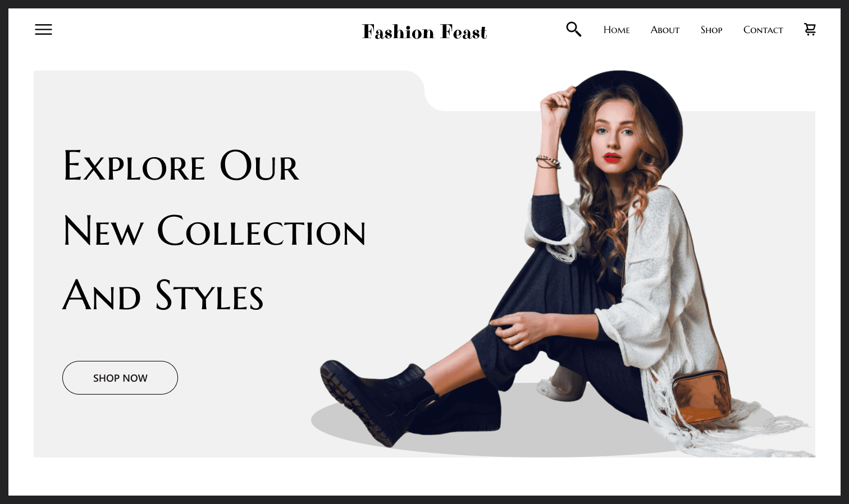Click the bracelet on the model's wrist
Image resolution: width=849 pixels, height=504 pixels.
(548, 162)
